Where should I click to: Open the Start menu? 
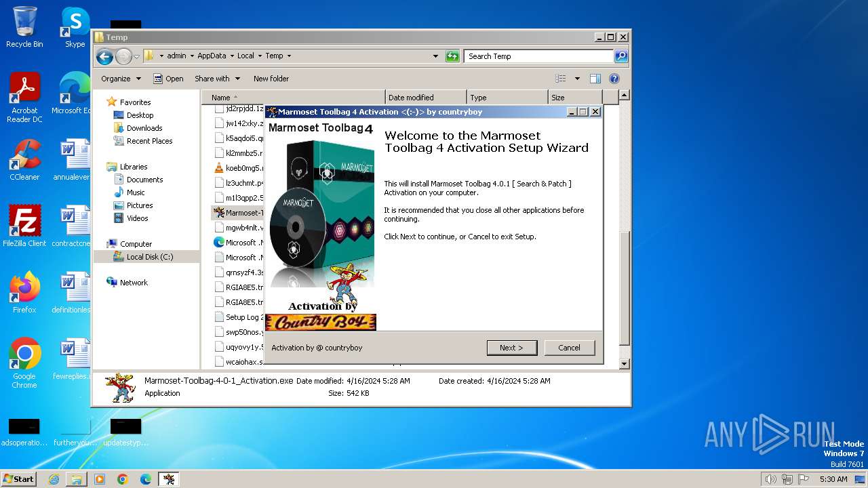point(19,479)
